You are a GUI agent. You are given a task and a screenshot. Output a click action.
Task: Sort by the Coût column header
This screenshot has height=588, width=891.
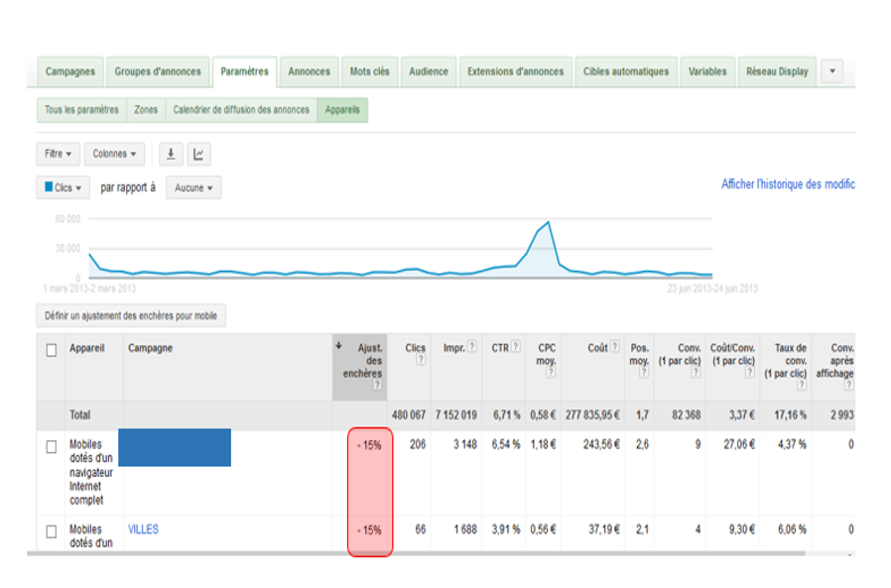(x=597, y=348)
